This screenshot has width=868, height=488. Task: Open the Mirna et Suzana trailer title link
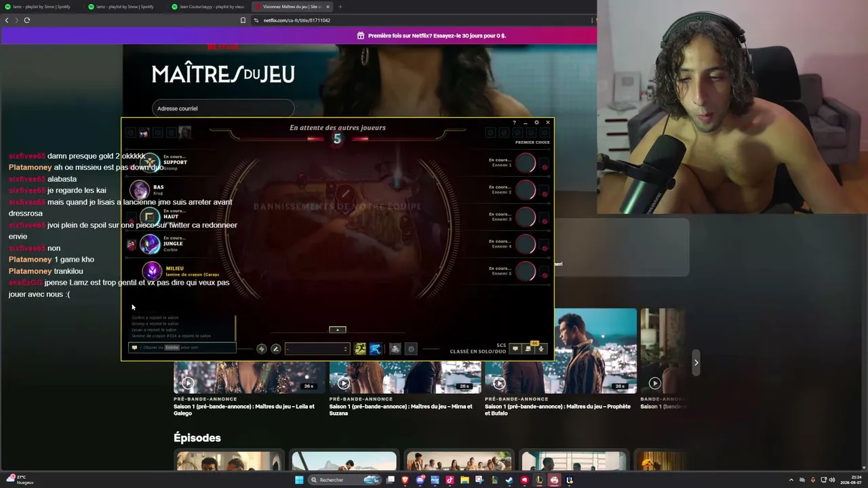[x=401, y=409]
